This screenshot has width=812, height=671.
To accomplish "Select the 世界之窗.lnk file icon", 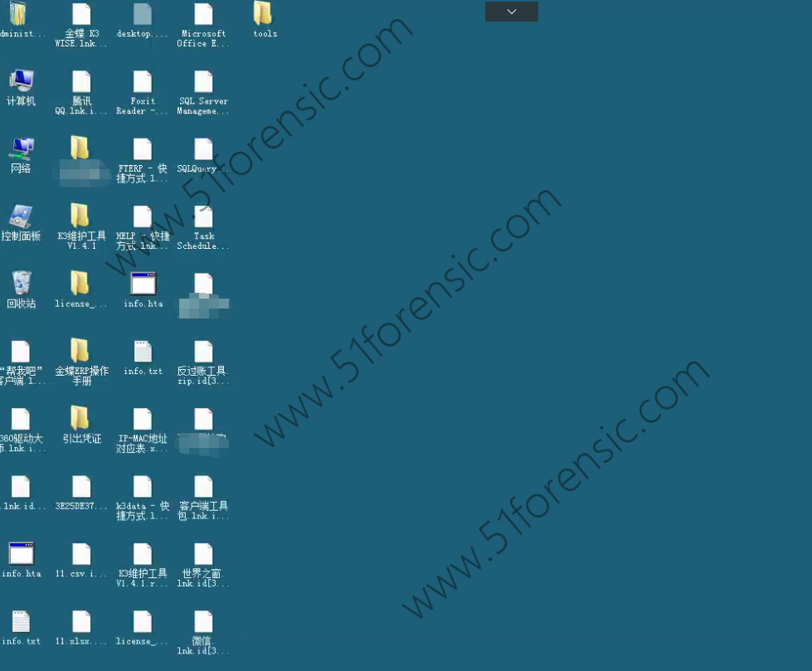I will coord(203,555).
